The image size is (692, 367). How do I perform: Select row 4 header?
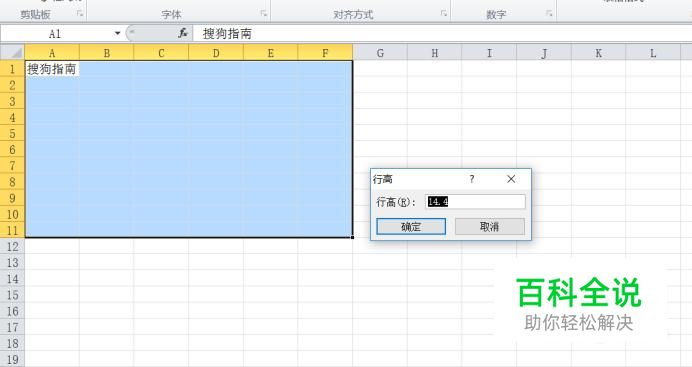tap(12, 117)
